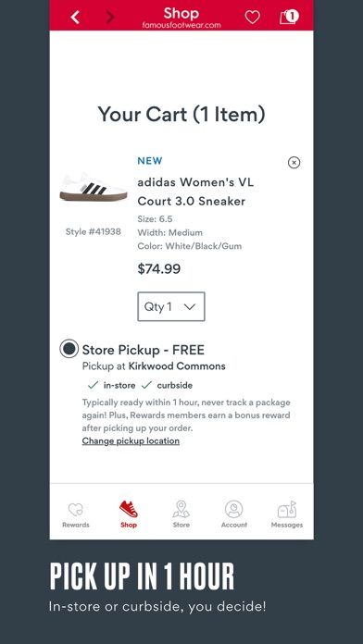This screenshot has height=644, width=363.
Task: Tap the back arrow in header
Action: point(75,17)
